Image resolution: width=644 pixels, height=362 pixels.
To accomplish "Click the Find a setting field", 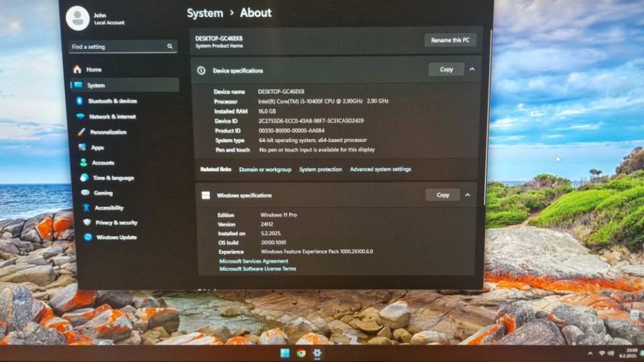I will click(122, 46).
